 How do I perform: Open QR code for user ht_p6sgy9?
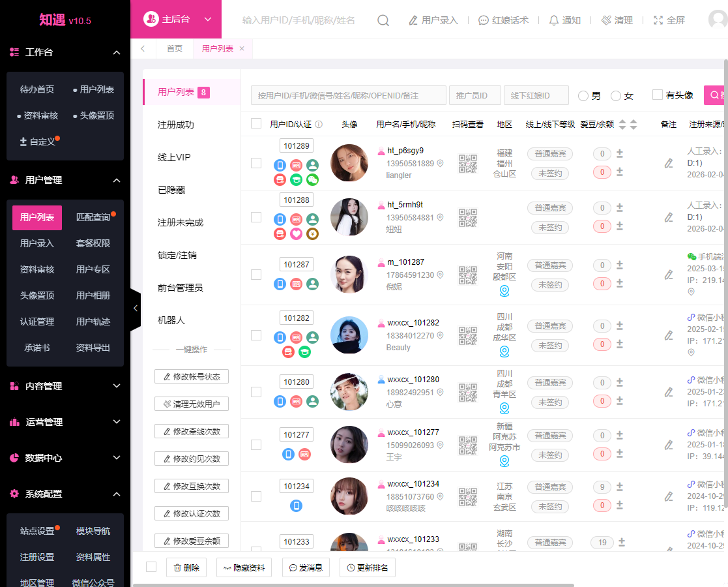467,163
